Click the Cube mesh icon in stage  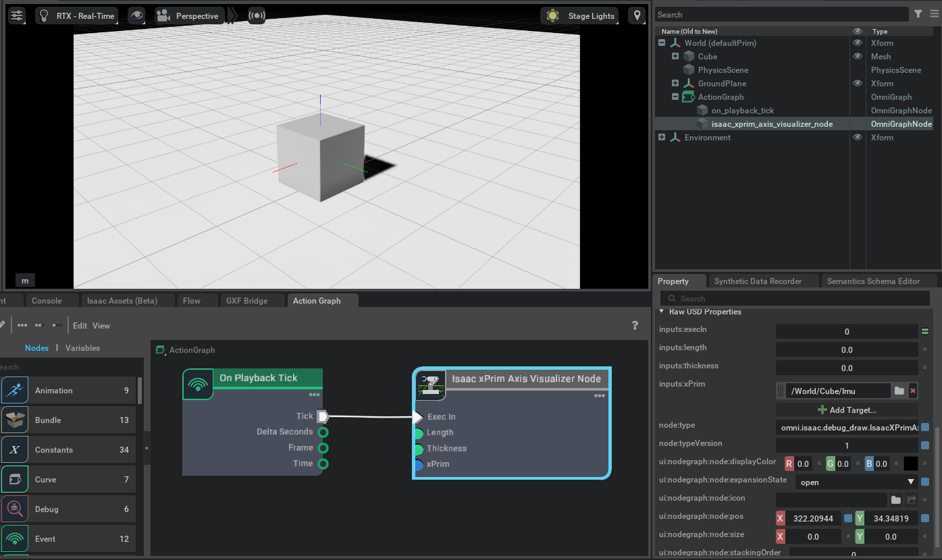click(689, 56)
